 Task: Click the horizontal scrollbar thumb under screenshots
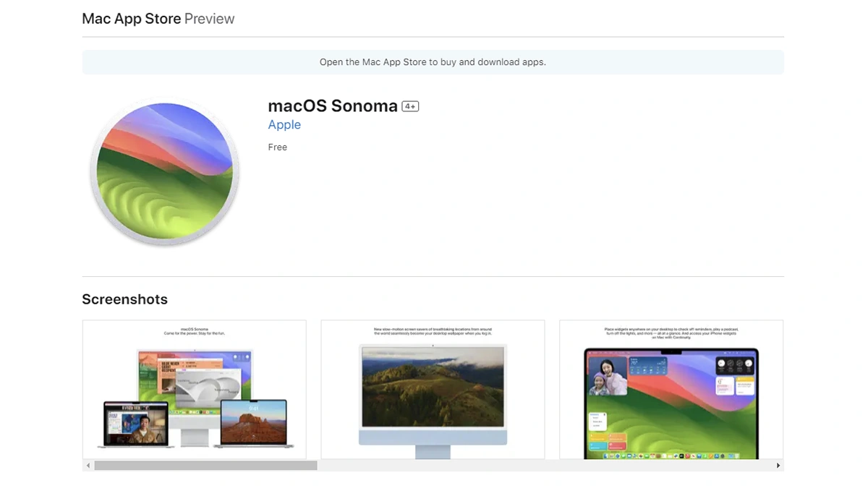point(205,466)
